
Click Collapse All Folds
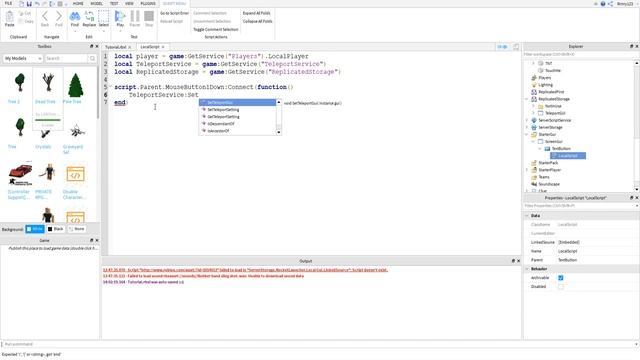[257, 21]
